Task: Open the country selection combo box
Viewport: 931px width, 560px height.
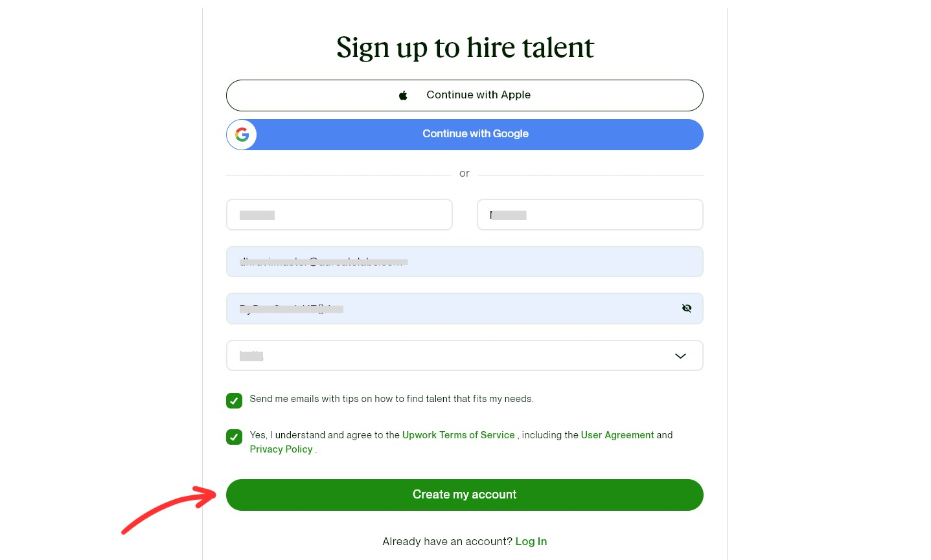Action: (465, 355)
